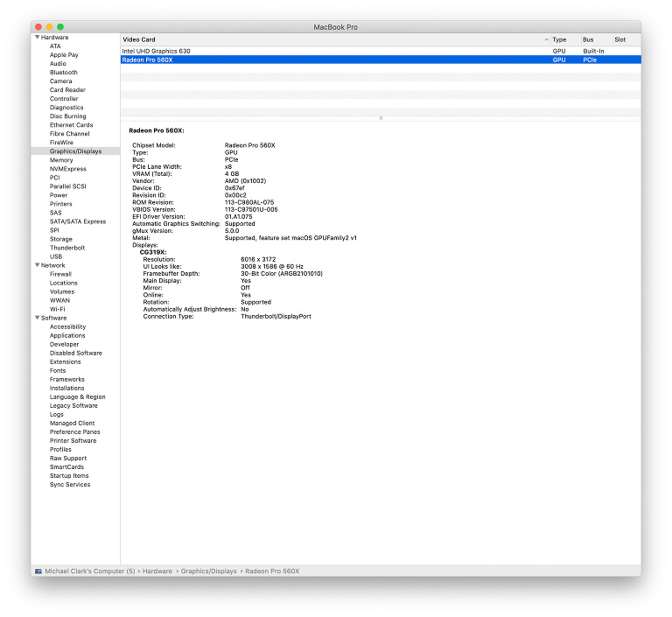Open Installations in sidebar
Viewport: 672px width, 617px height.
tap(66, 389)
